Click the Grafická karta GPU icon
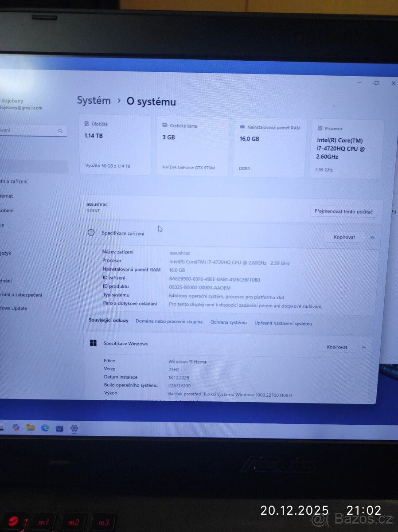Image resolution: width=398 pixels, height=532 pixels. [165, 125]
